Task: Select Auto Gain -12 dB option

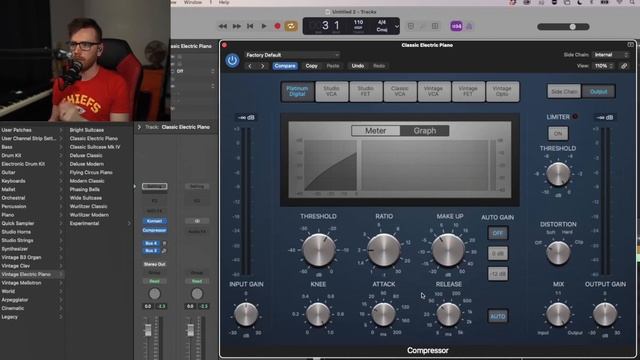Action: (x=498, y=274)
